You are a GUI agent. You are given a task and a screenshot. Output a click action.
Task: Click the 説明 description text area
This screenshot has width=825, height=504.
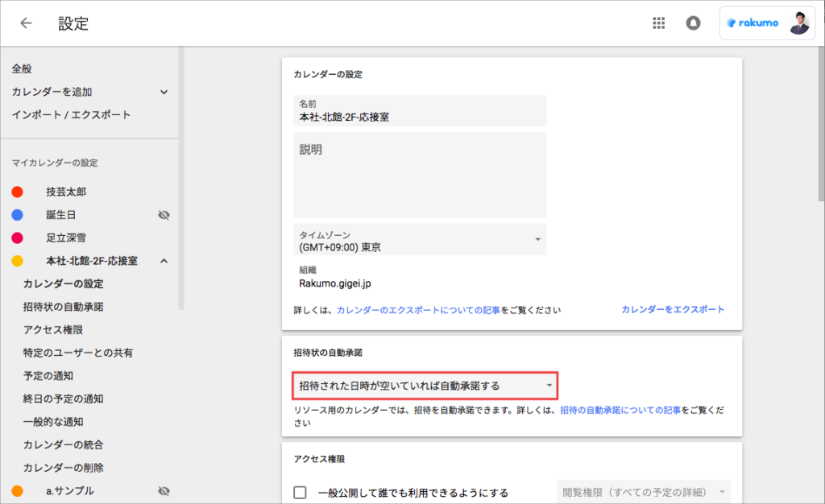pos(420,175)
